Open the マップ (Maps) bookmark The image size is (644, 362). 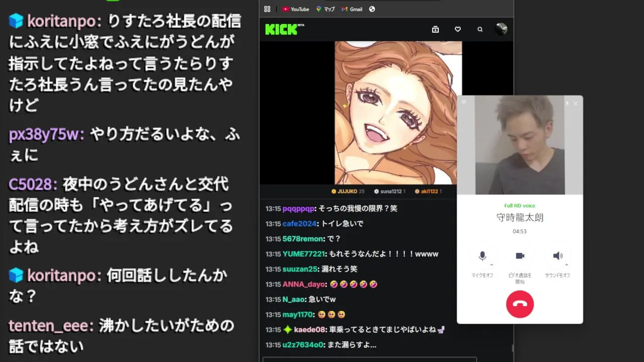(325, 9)
